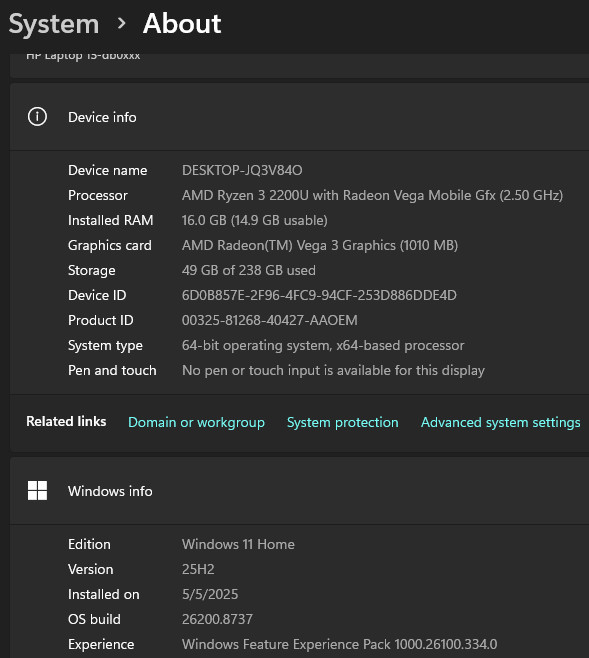
Task: Click the Version label
Action: pos(91,569)
